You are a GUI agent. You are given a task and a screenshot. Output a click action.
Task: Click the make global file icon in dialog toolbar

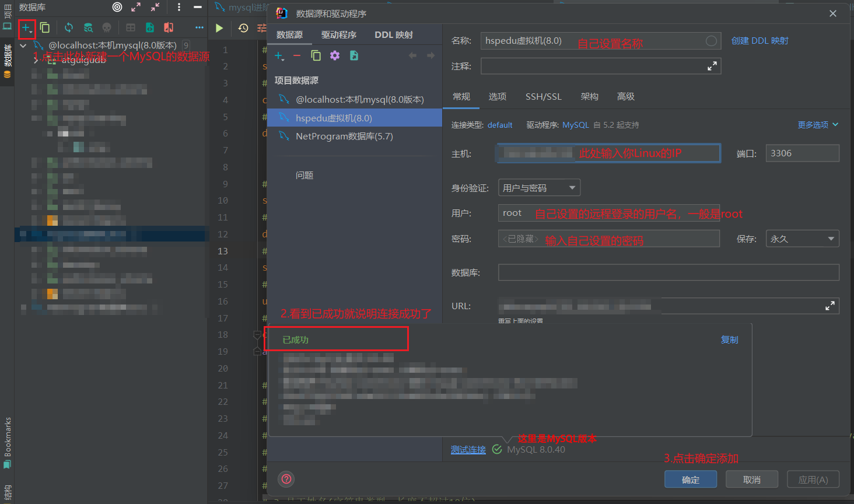[x=354, y=55]
